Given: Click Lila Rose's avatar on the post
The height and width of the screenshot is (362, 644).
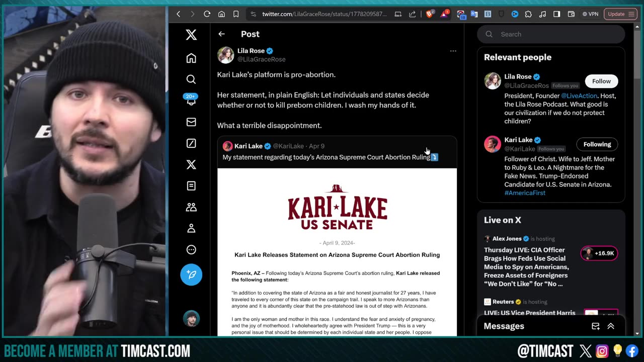Looking at the screenshot, I should [225, 55].
